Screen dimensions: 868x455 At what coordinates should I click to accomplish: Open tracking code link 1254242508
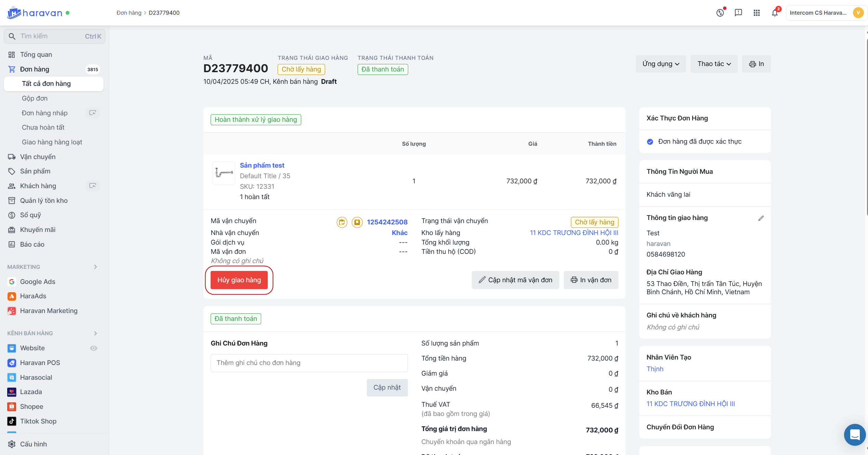point(387,222)
